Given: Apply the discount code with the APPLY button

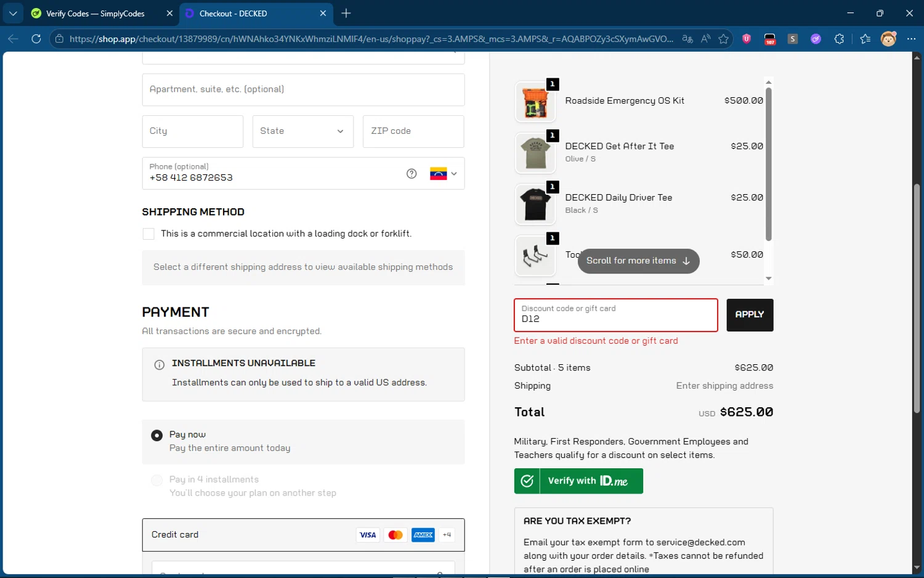Looking at the screenshot, I should pyautogui.click(x=750, y=315).
